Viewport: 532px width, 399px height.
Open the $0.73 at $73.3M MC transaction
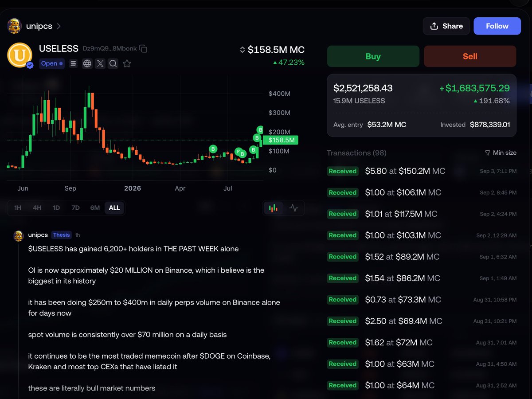click(x=422, y=300)
